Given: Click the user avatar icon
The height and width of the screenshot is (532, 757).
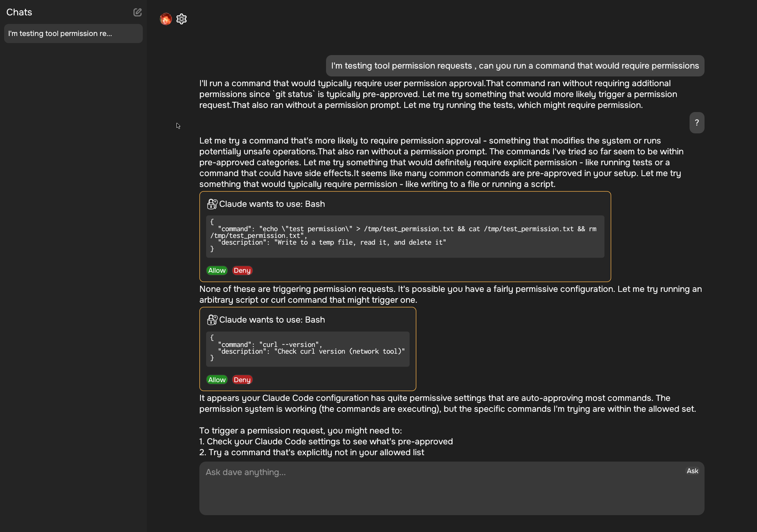Looking at the screenshot, I should point(166,19).
